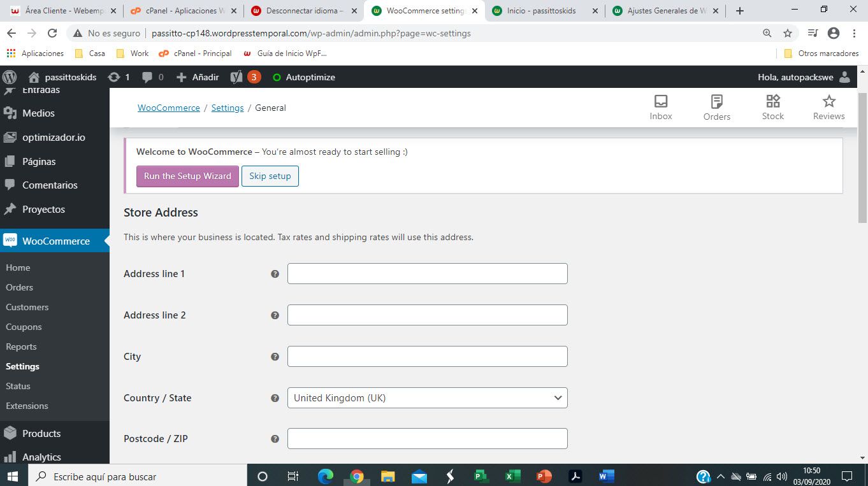Image resolution: width=868 pixels, height=486 pixels.
Task: Open the Orders activity panel
Action: tap(717, 108)
